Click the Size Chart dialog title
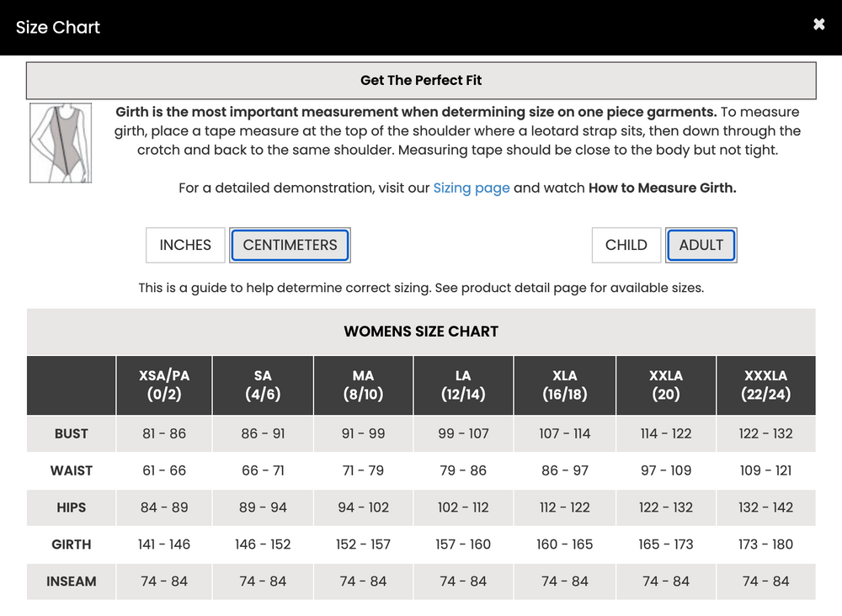 coord(58,27)
